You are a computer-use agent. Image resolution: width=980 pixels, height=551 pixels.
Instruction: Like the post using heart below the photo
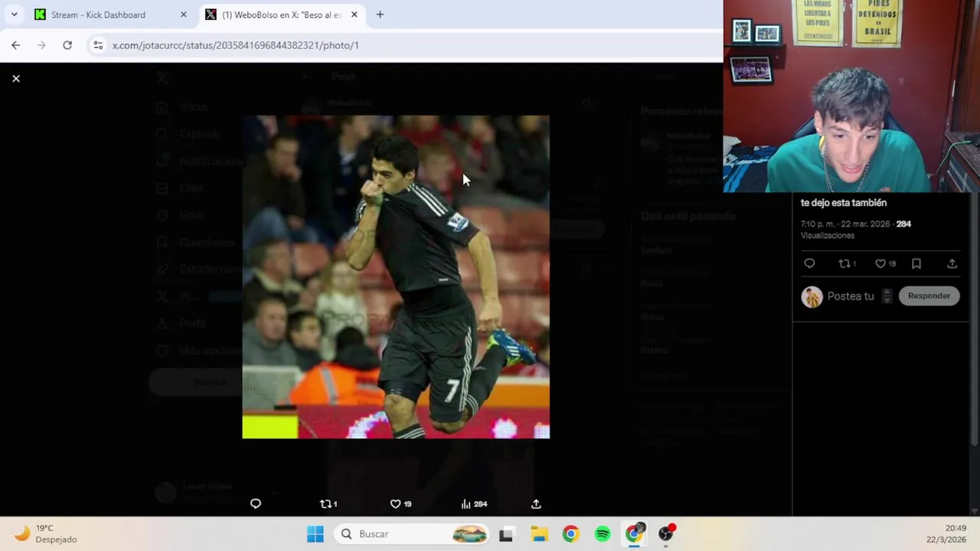400,504
